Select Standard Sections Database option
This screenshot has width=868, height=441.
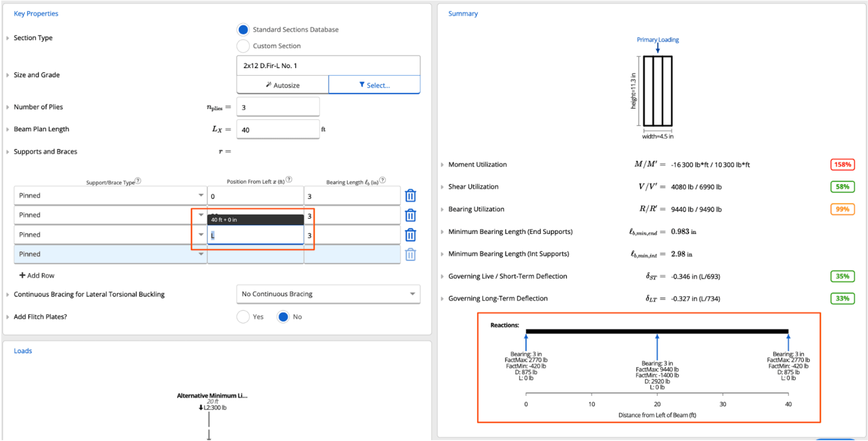pyautogui.click(x=243, y=29)
